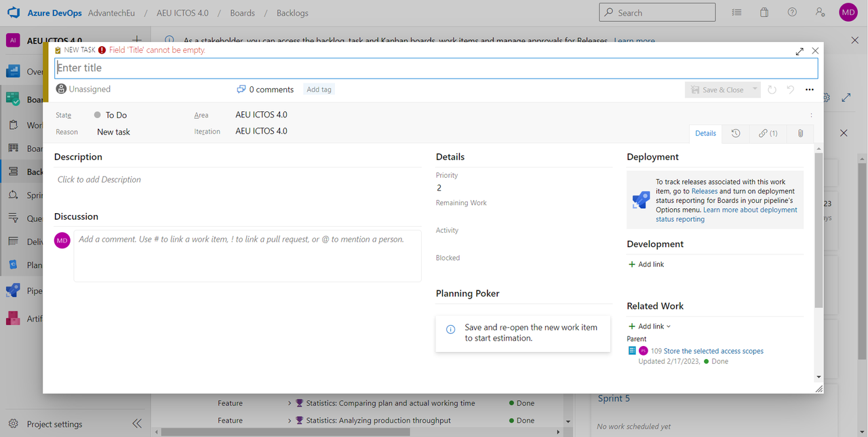Open the Overview sidebar icon
This screenshot has width=868, height=437.
(14, 71)
